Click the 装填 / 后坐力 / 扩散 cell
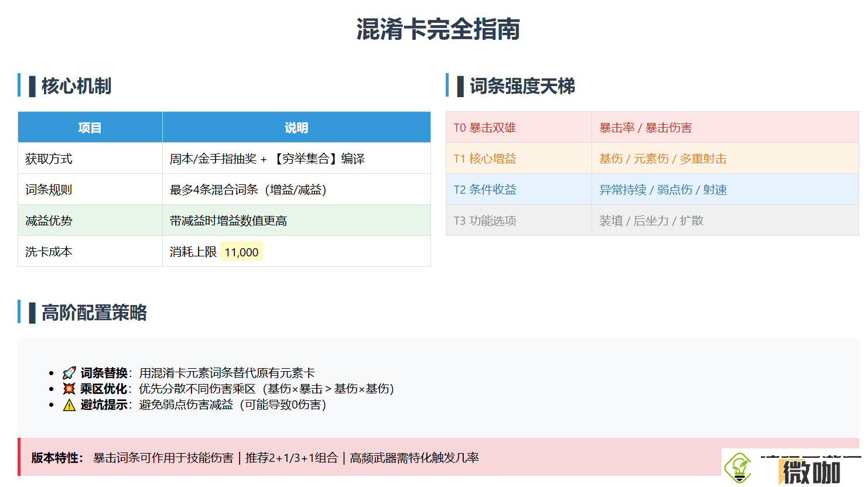 725,221
